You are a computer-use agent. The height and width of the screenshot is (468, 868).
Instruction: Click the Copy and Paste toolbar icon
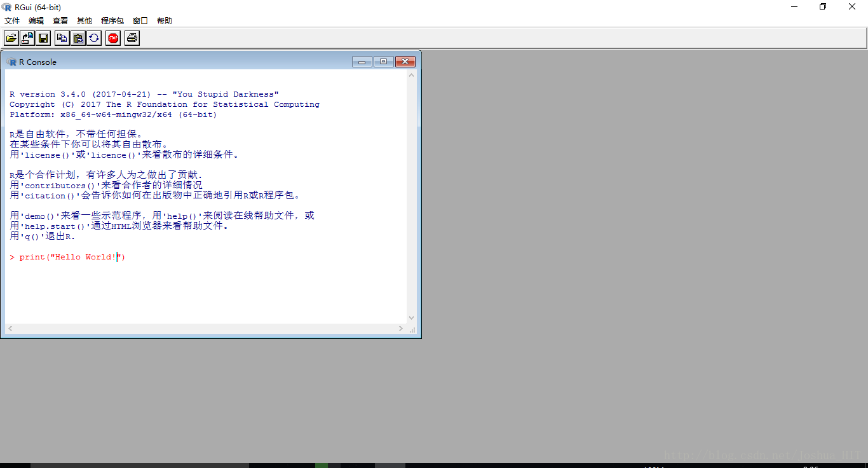tap(93, 38)
